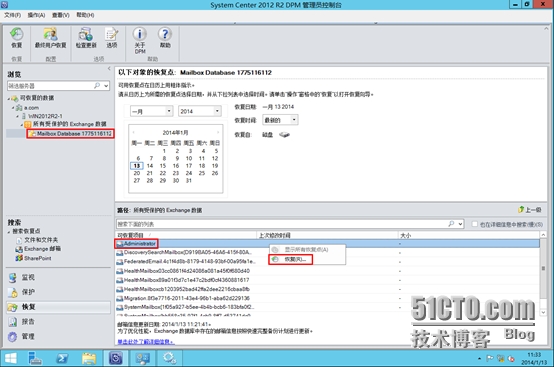Click the learn more details link
This screenshot has height=367, width=554.
click(146, 342)
